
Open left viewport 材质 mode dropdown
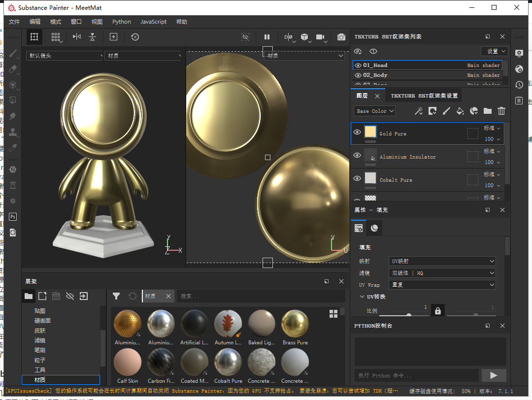(143, 56)
